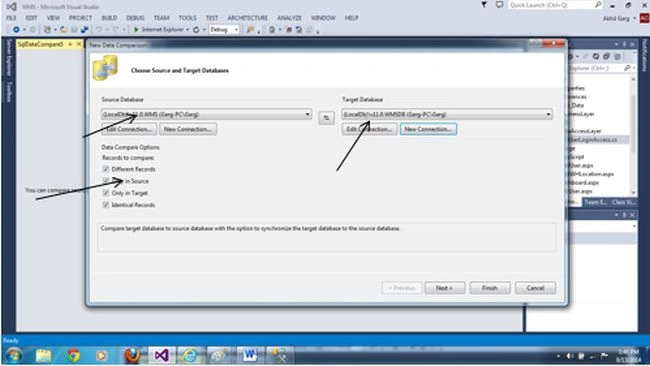The height and width of the screenshot is (366, 650).
Task: Click the Quick Launch search magnifier icon
Action: (x=598, y=5)
